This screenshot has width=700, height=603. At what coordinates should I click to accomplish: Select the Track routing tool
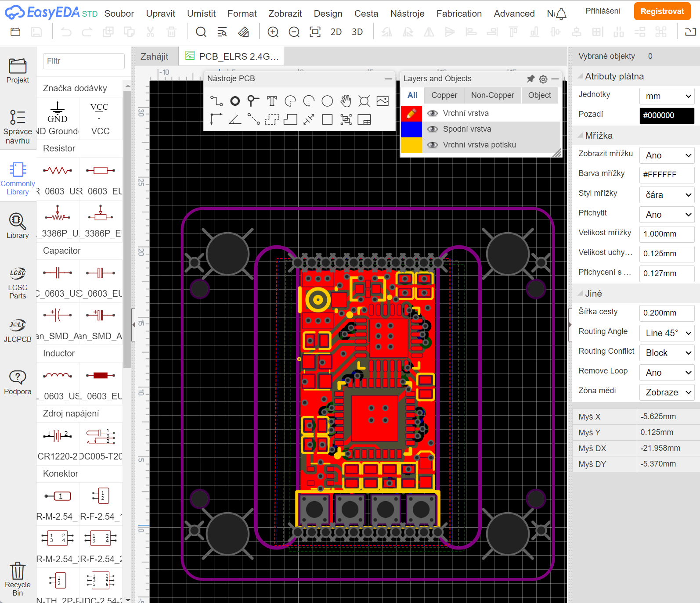[216, 101]
